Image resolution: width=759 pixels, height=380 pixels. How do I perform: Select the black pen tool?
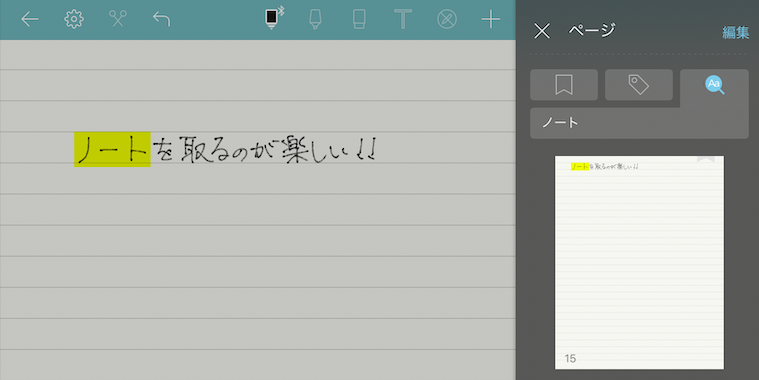pos(273,18)
